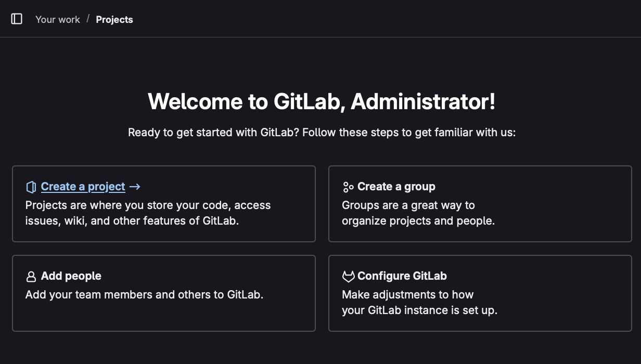Toggle the sidebar using the panel icon
The width and height of the screenshot is (641, 364).
[x=17, y=19]
